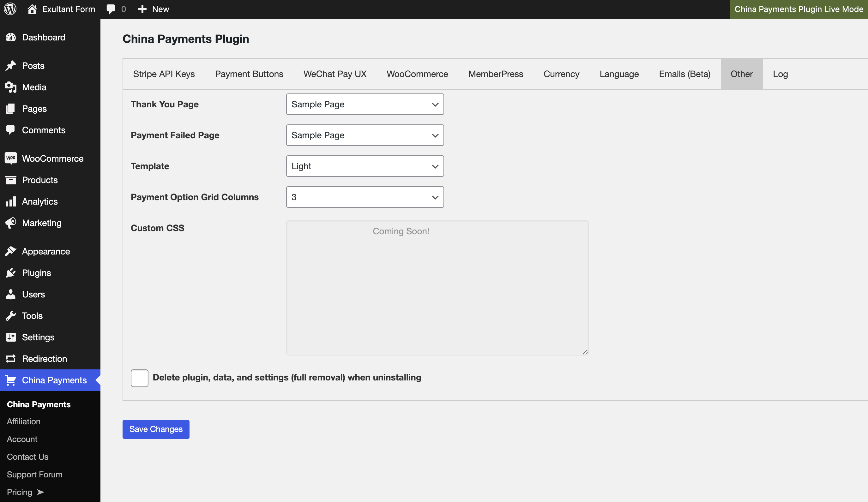Open the Contact Us submenu link
This screenshot has width=868, height=502.
(x=27, y=457)
